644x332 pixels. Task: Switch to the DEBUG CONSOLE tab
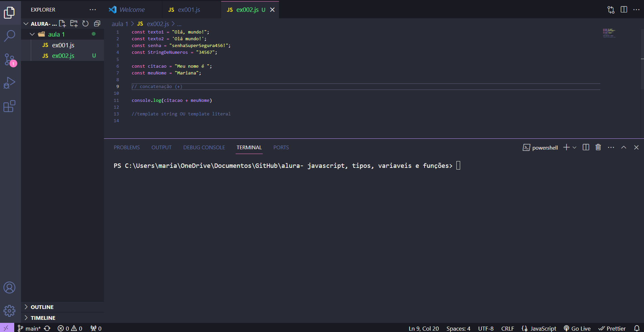point(204,148)
